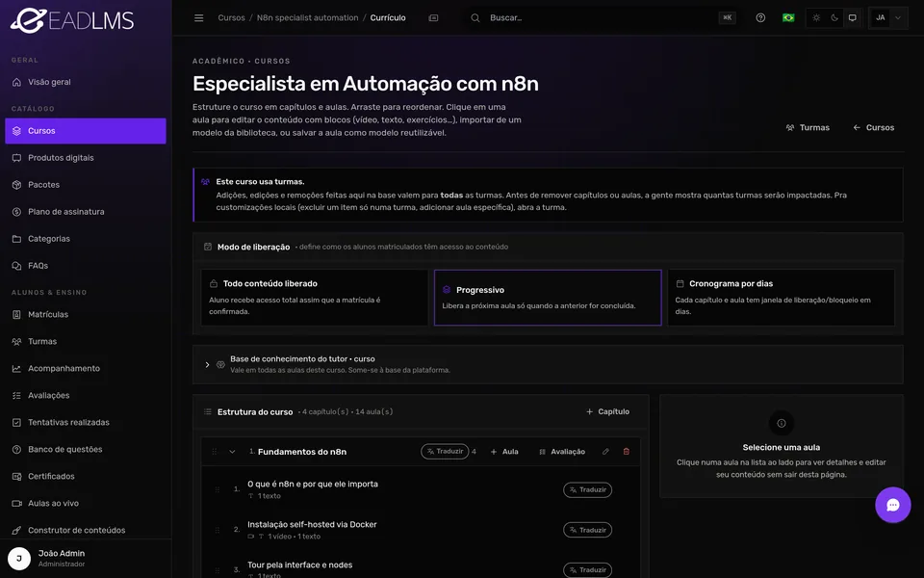Click Traduzir on Fundamentos do n8n chapter
This screenshot has width=924, height=578.
click(x=445, y=451)
